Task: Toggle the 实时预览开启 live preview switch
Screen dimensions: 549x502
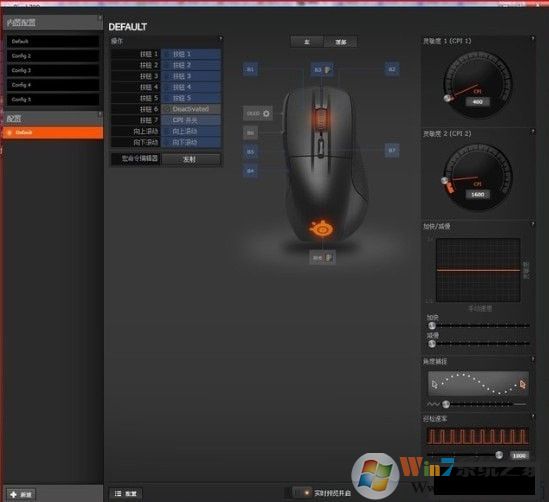Action: [x=302, y=493]
